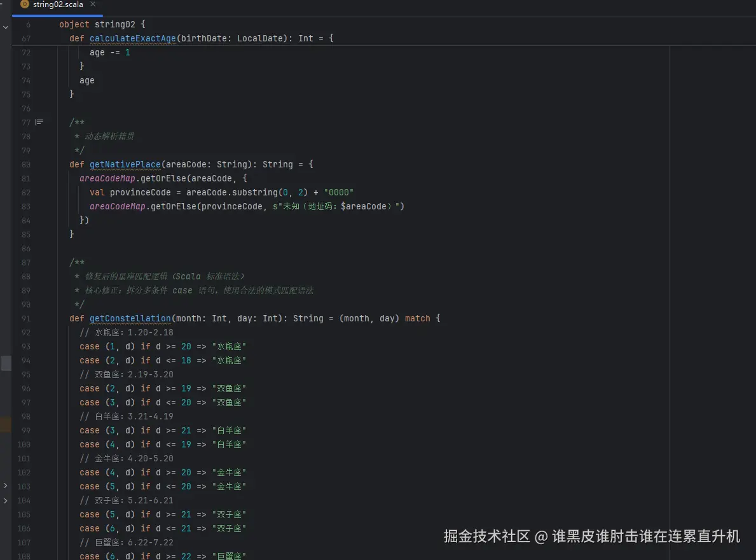This screenshot has height=560, width=756.
Task: Click number 19 on line 100
Action: [x=186, y=444]
